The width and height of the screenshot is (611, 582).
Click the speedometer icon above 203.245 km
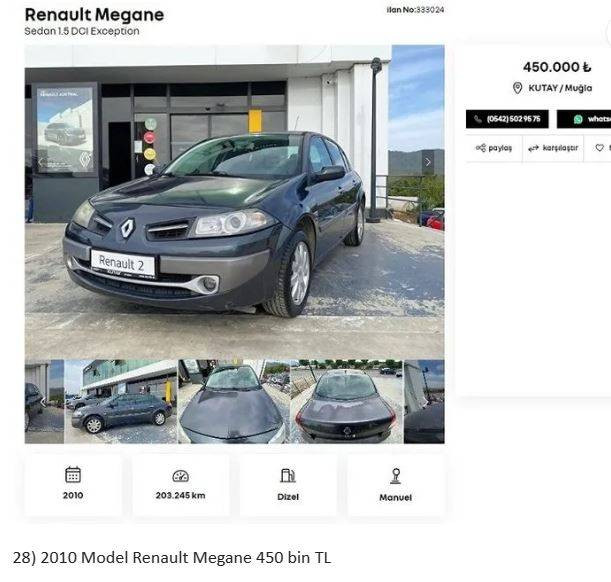(x=180, y=476)
